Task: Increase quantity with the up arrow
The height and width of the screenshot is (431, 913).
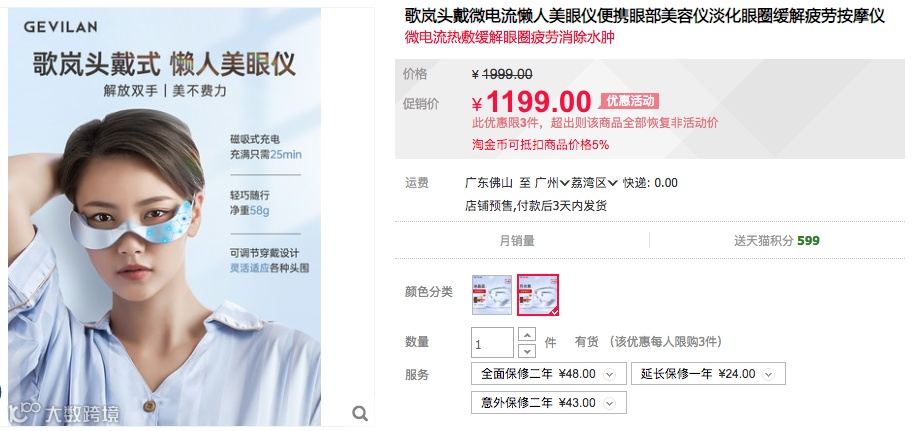Action: [x=526, y=335]
